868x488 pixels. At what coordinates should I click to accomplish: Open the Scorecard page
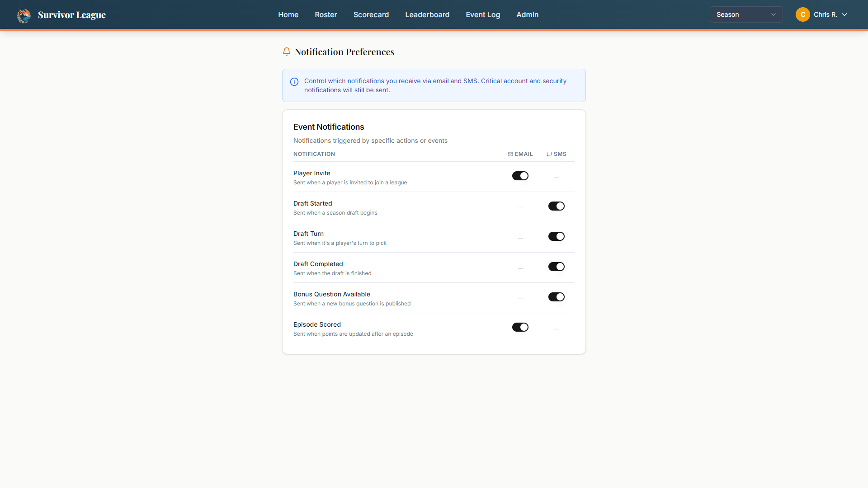[x=371, y=14]
